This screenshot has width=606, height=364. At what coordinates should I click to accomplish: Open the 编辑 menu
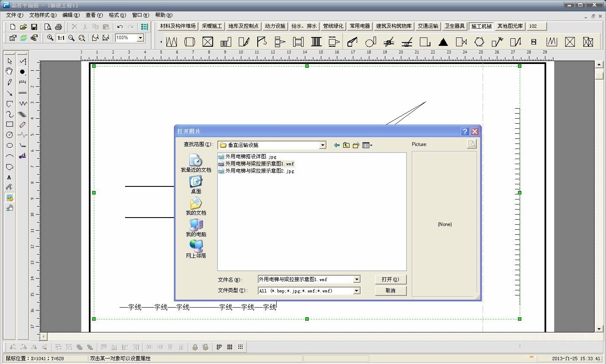click(71, 15)
